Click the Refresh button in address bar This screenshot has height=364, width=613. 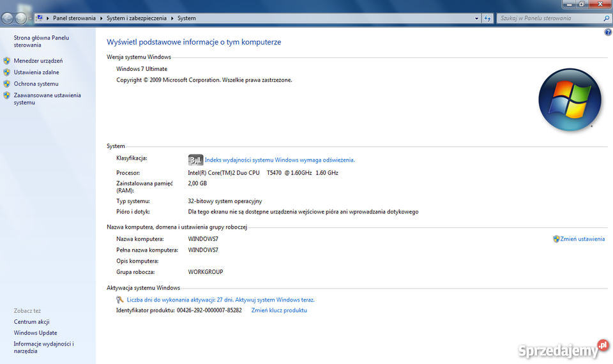(487, 19)
